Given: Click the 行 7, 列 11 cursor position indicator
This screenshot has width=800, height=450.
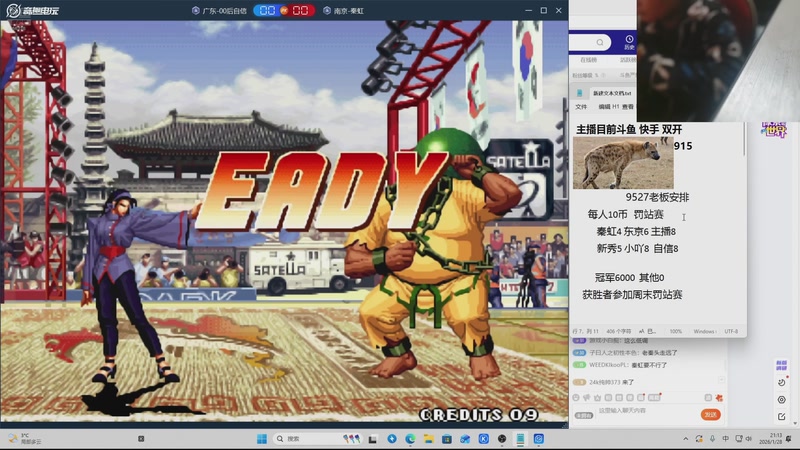Looking at the screenshot, I should pos(585,332).
